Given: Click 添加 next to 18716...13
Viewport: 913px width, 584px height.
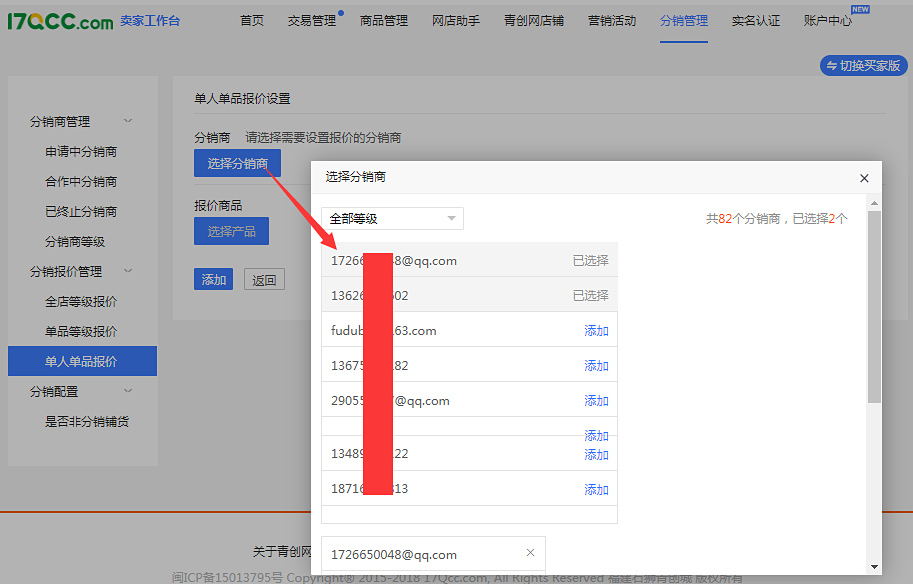Looking at the screenshot, I should coord(596,489).
